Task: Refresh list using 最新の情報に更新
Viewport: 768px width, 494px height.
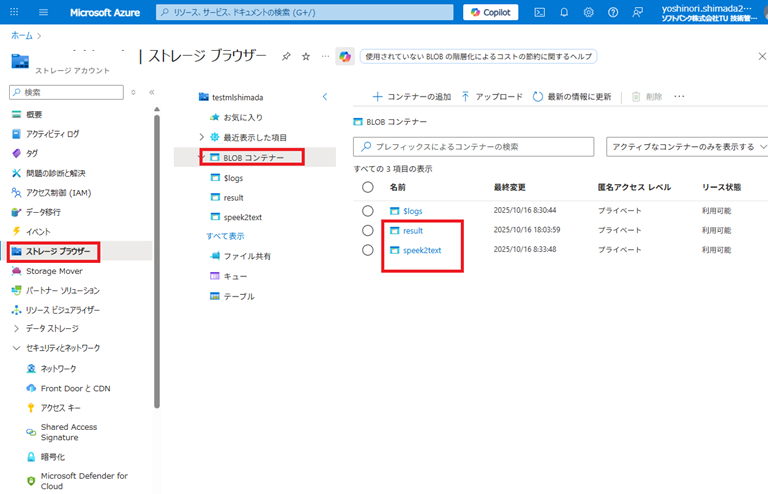Action: click(x=572, y=97)
